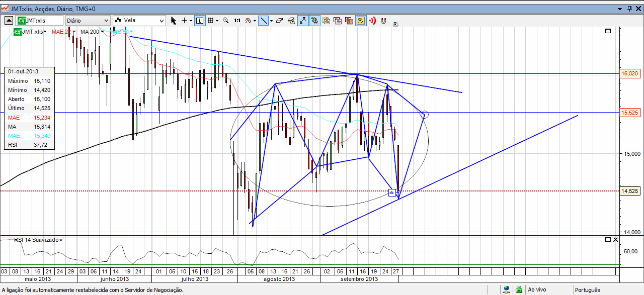
Task: Open the Vela chart type dropdown
Action: (143, 21)
